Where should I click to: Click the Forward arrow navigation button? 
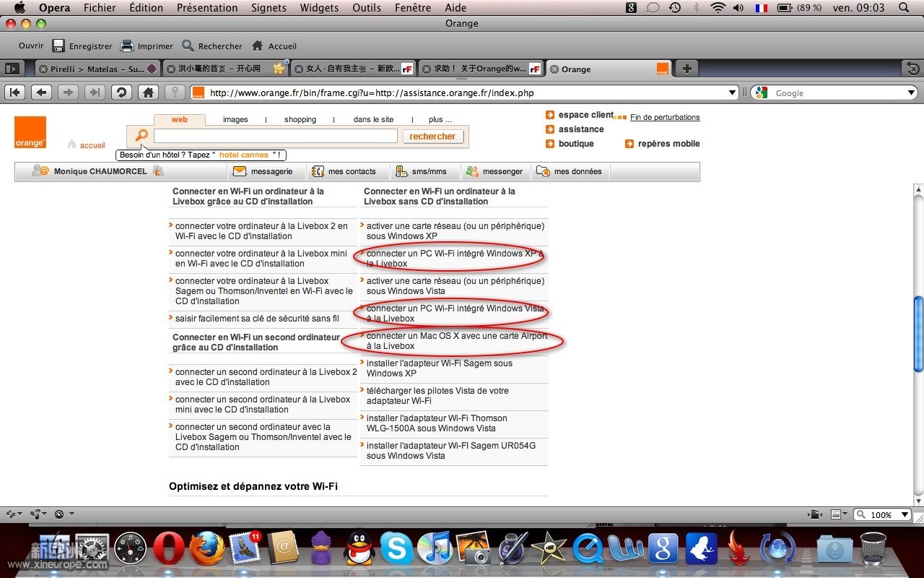click(69, 92)
